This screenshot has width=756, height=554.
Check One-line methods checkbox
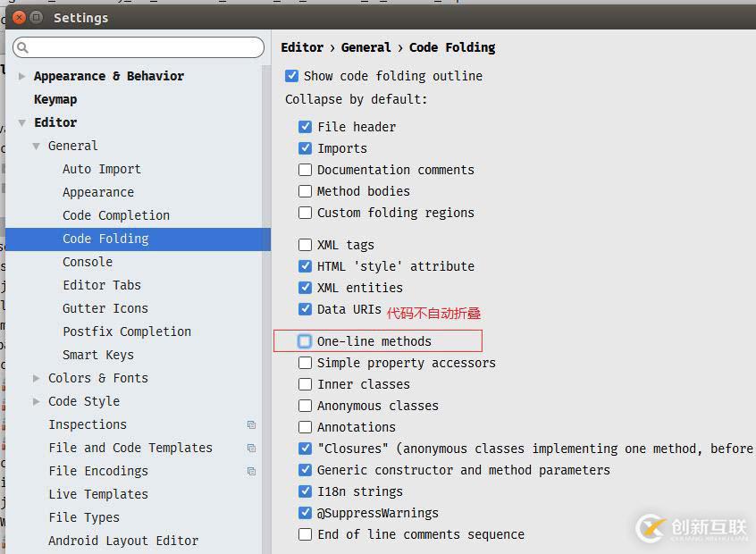(x=305, y=341)
